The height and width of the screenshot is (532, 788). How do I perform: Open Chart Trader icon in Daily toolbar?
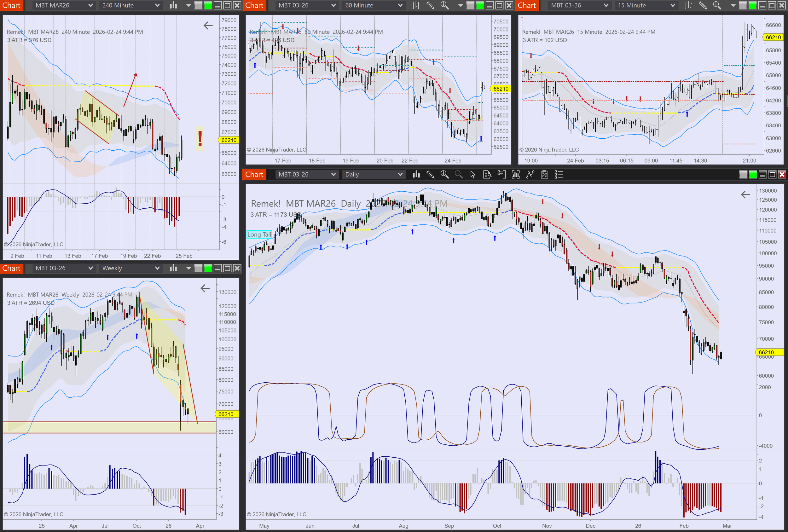pos(501,175)
